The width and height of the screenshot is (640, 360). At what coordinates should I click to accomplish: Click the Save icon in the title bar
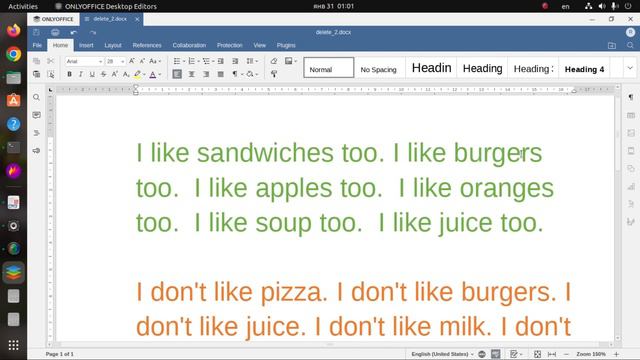36,32
